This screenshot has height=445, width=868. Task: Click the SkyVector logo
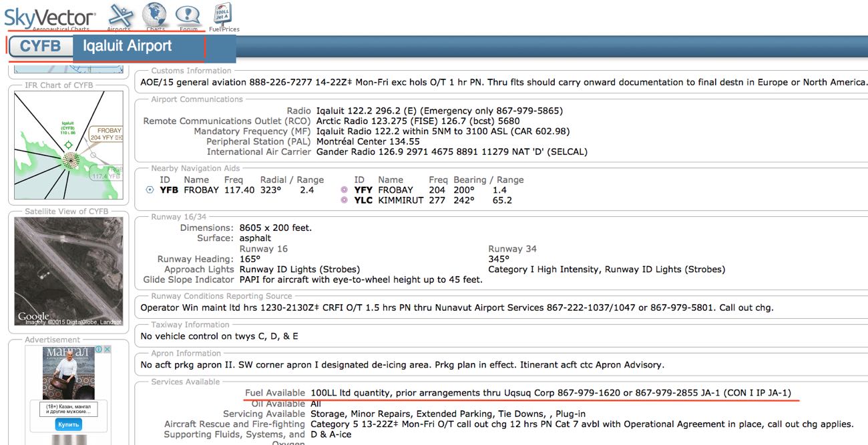click(x=50, y=16)
